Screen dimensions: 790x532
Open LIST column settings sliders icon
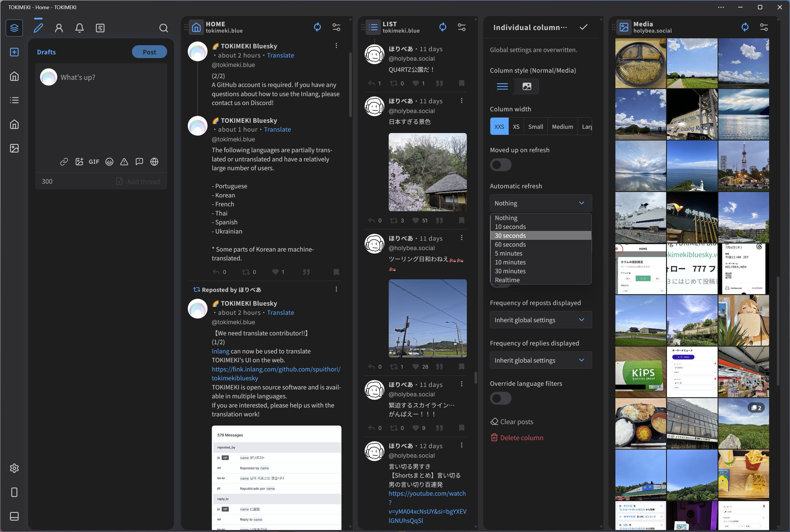click(x=462, y=27)
